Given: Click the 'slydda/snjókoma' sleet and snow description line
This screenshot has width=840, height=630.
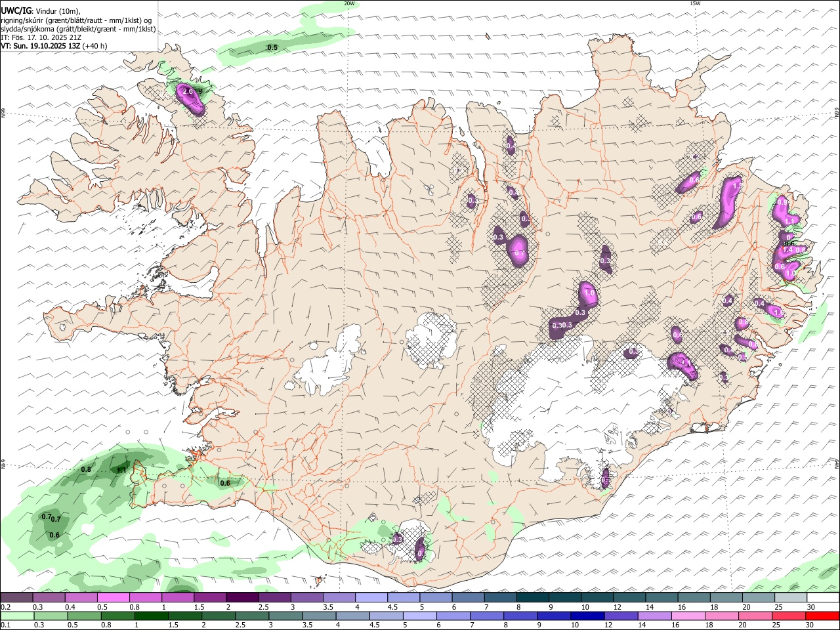Looking at the screenshot, I should (x=78, y=29).
